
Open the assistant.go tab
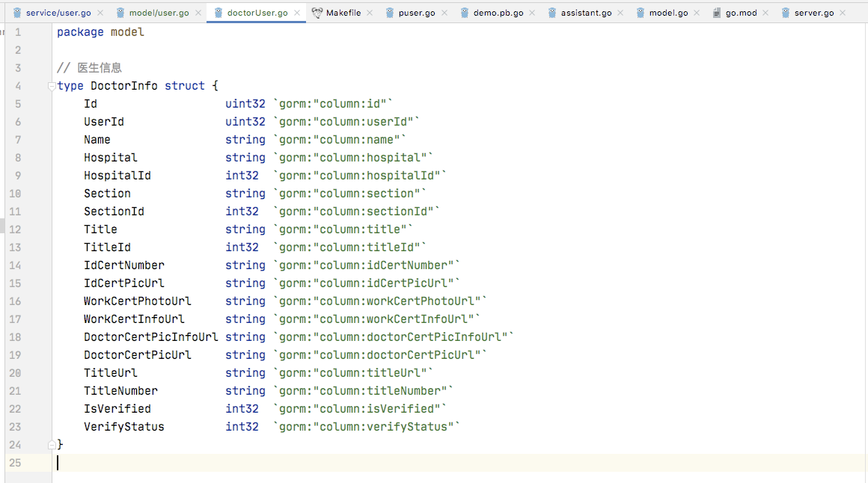point(585,13)
